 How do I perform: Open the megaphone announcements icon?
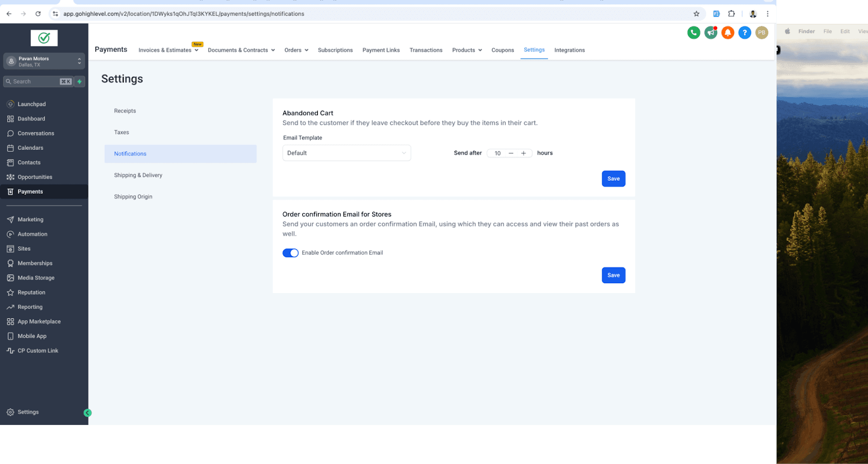coord(711,33)
